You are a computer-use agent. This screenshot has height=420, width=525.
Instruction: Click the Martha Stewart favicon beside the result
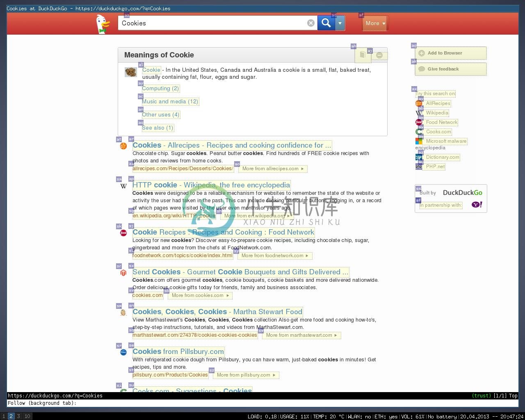123,313
